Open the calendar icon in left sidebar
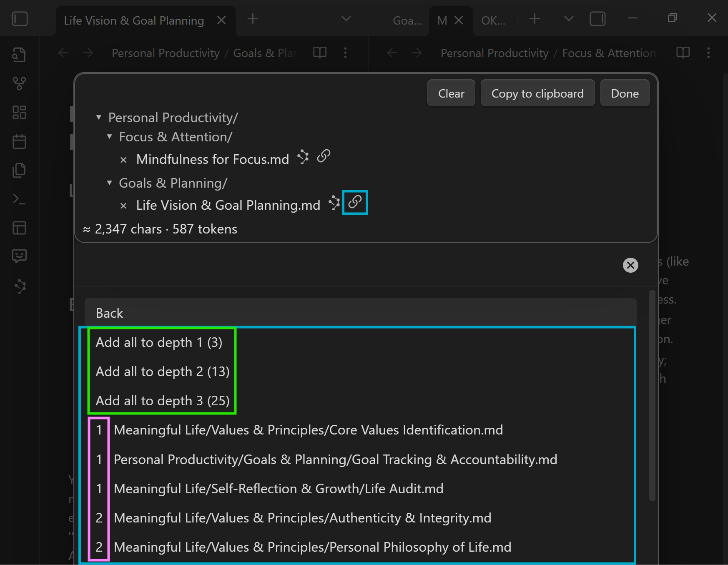This screenshot has height=565, width=728. (19, 142)
